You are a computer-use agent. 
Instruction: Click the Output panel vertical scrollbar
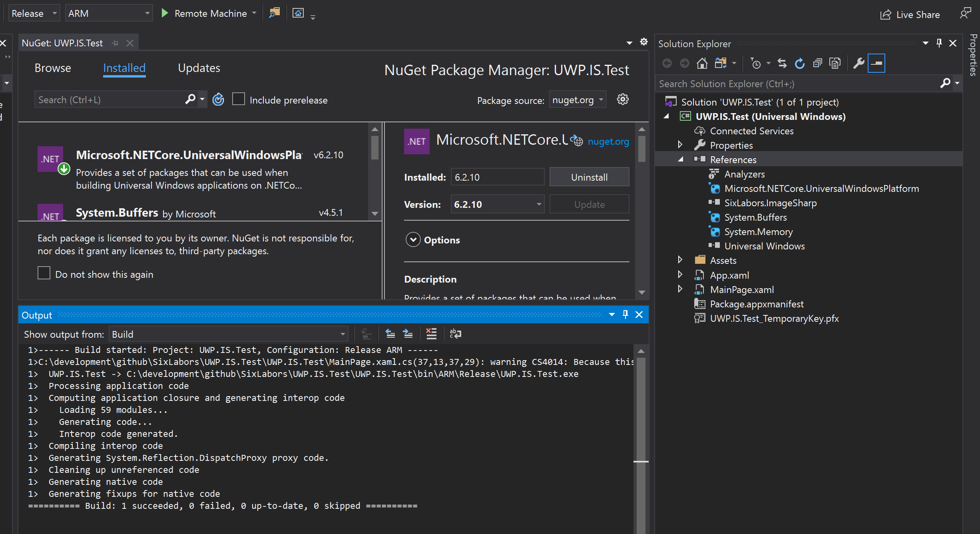click(641, 420)
